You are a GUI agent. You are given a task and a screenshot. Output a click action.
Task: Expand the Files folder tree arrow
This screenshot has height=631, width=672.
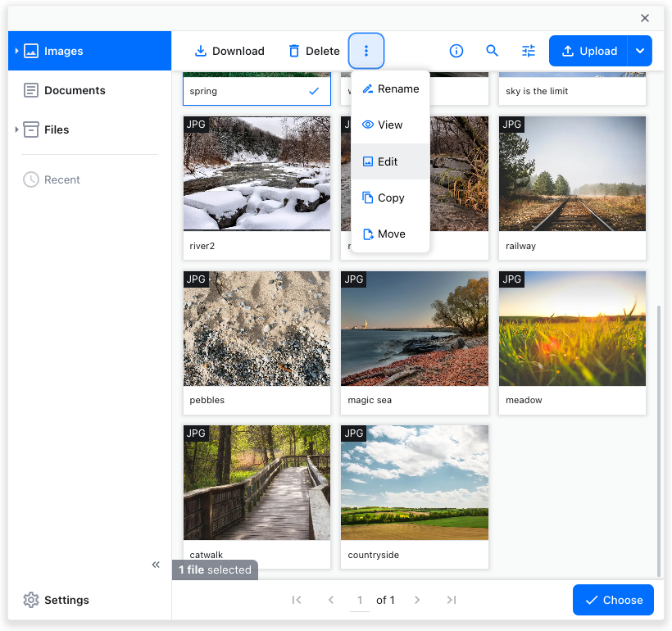(x=16, y=129)
